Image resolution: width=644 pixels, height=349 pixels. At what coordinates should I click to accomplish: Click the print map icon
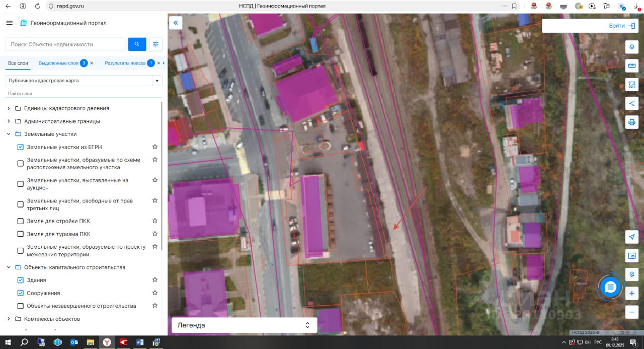click(632, 122)
